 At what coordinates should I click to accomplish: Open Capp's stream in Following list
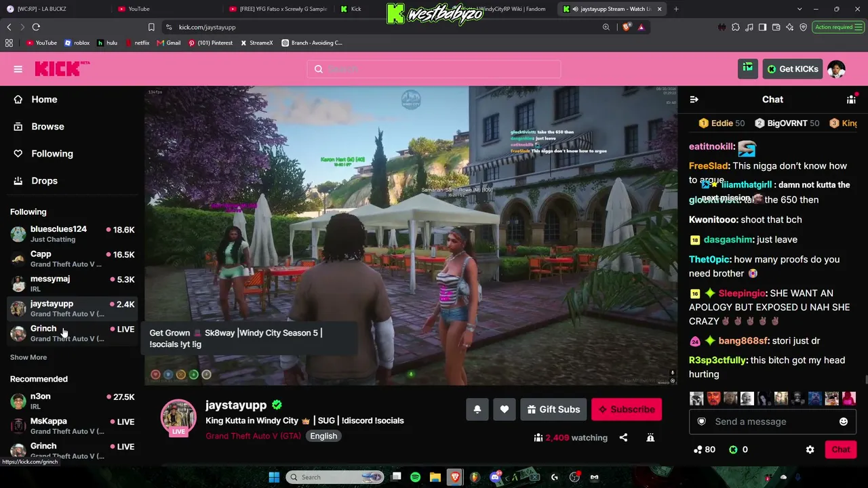pos(72,259)
